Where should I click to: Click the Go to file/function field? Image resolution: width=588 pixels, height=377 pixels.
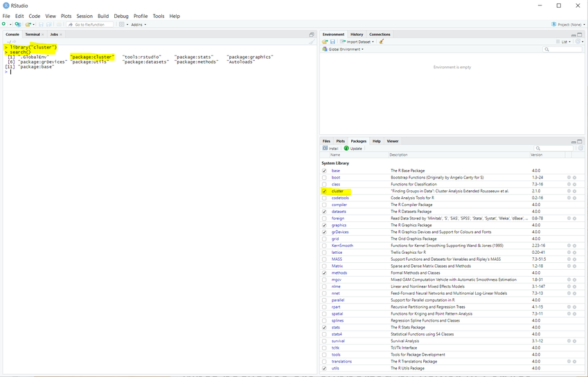(x=90, y=24)
